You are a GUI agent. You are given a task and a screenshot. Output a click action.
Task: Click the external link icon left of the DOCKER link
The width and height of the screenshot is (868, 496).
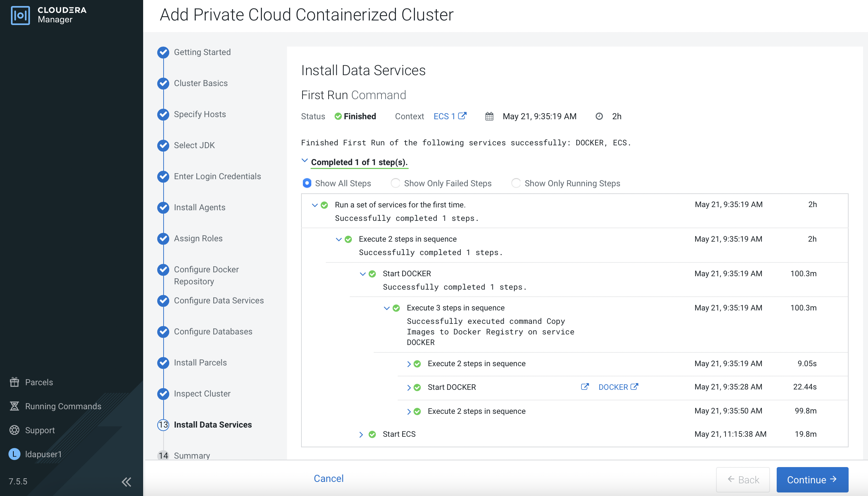pyautogui.click(x=585, y=387)
